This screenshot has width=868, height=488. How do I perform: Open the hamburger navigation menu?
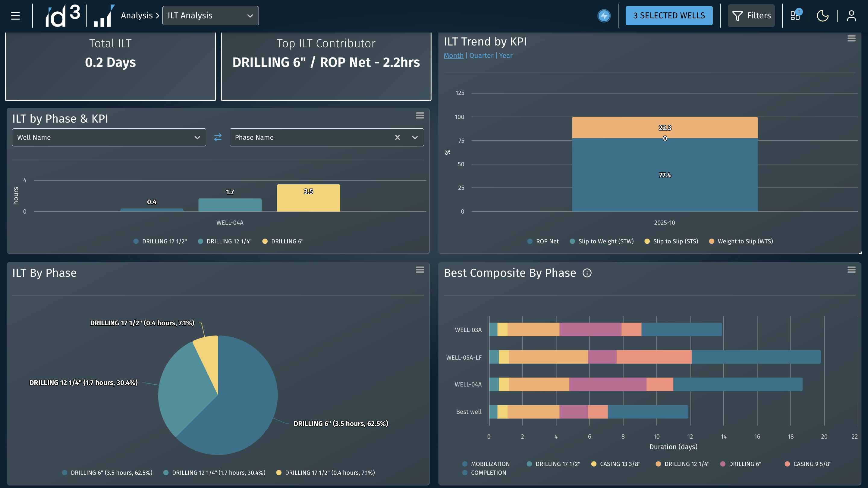(15, 15)
